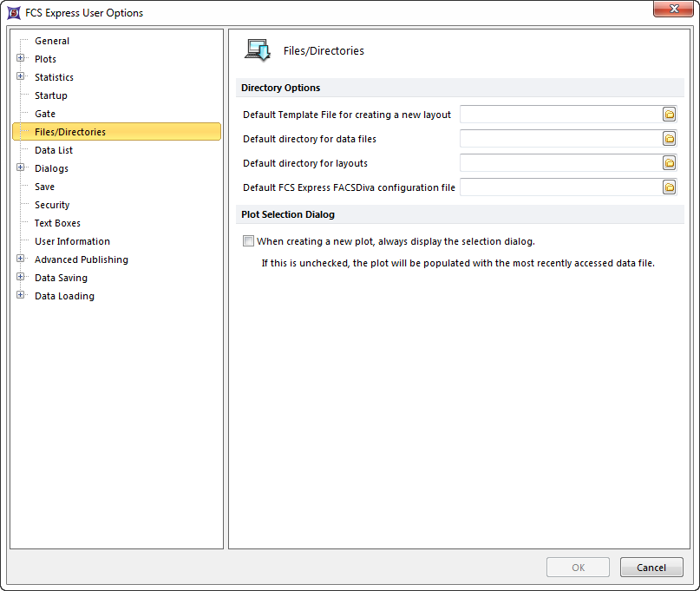Focus the FACSDiva configuration file field

pyautogui.click(x=561, y=187)
